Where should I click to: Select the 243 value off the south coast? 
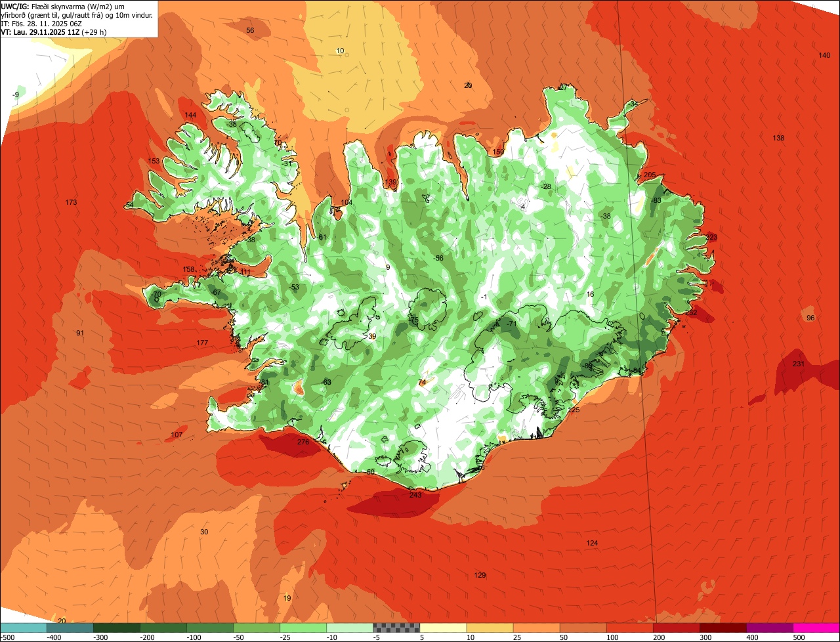click(x=415, y=495)
